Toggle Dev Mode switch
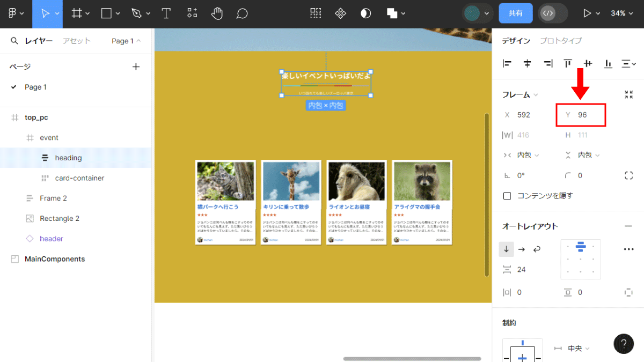644x362 pixels. (x=553, y=13)
